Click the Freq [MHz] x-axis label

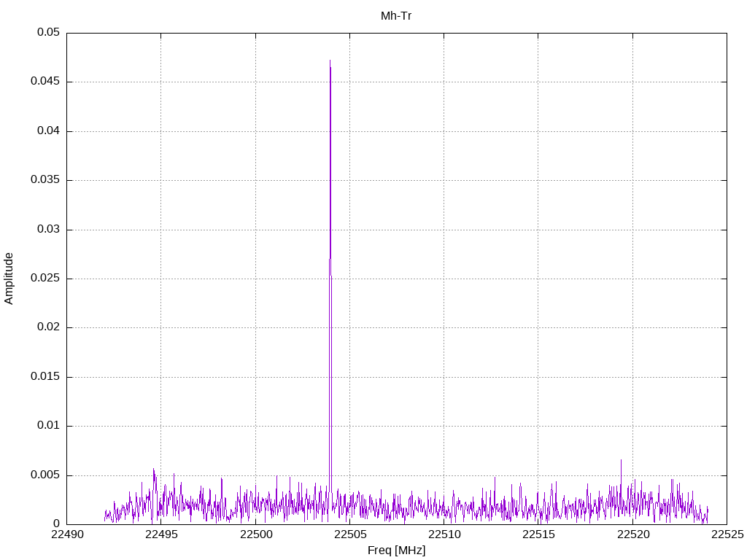pyautogui.click(x=396, y=551)
